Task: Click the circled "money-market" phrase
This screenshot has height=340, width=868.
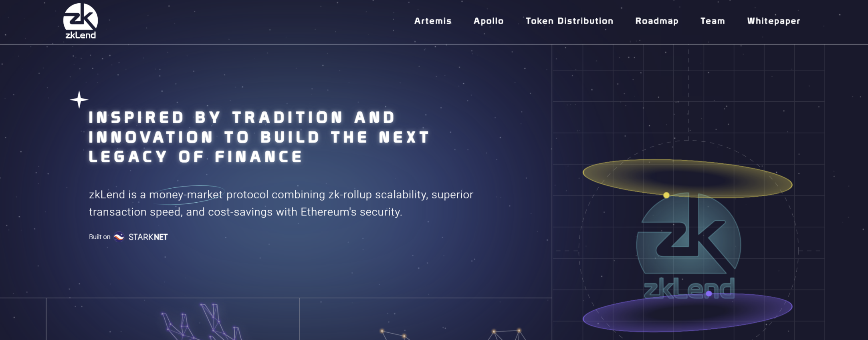Action: [186, 195]
